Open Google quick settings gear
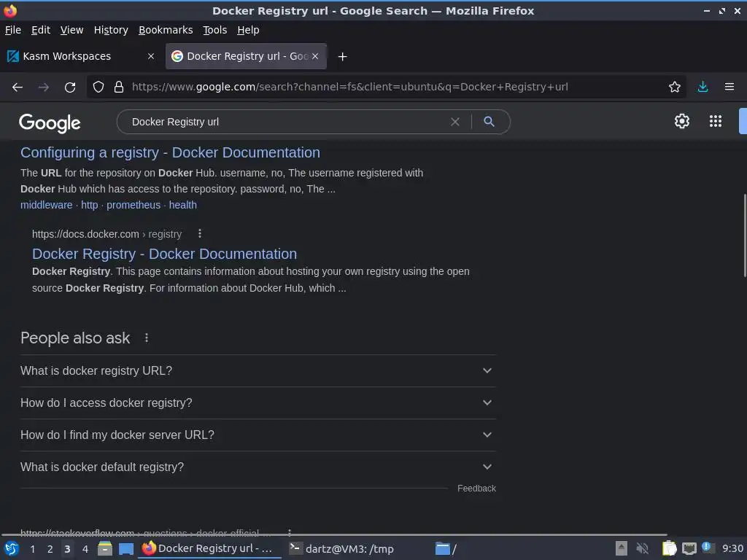Image resolution: width=747 pixels, height=560 pixels. tap(682, 122)
